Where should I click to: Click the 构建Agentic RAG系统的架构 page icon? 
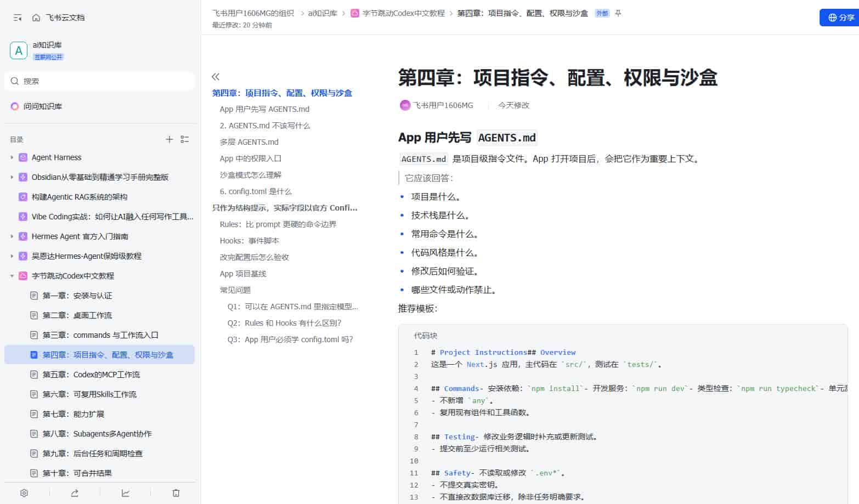tap(23, 197)
